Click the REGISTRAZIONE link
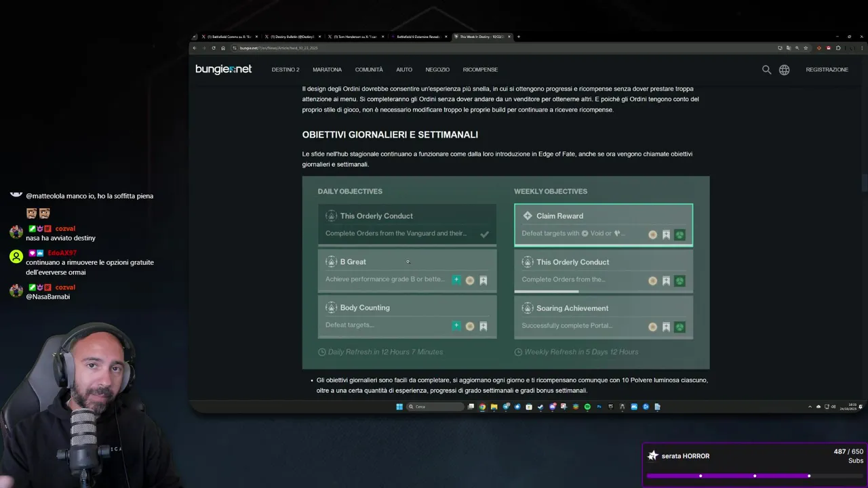This screenshot has height=488, width=868. (827, 70)
